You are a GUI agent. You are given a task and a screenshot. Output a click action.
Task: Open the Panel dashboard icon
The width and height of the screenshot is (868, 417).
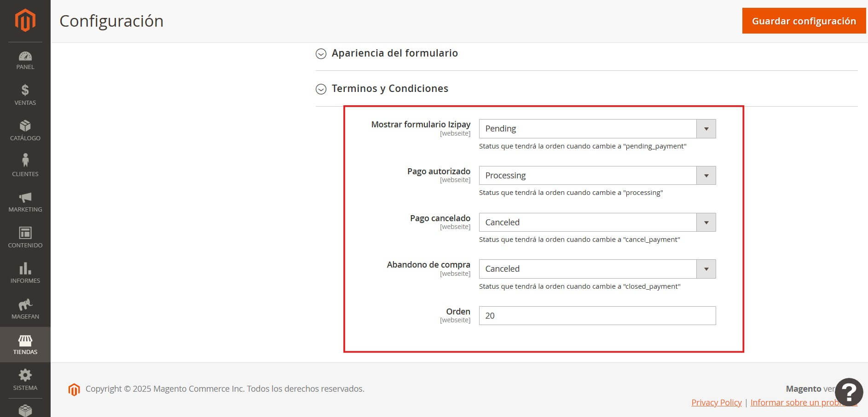tap(25, 57)
